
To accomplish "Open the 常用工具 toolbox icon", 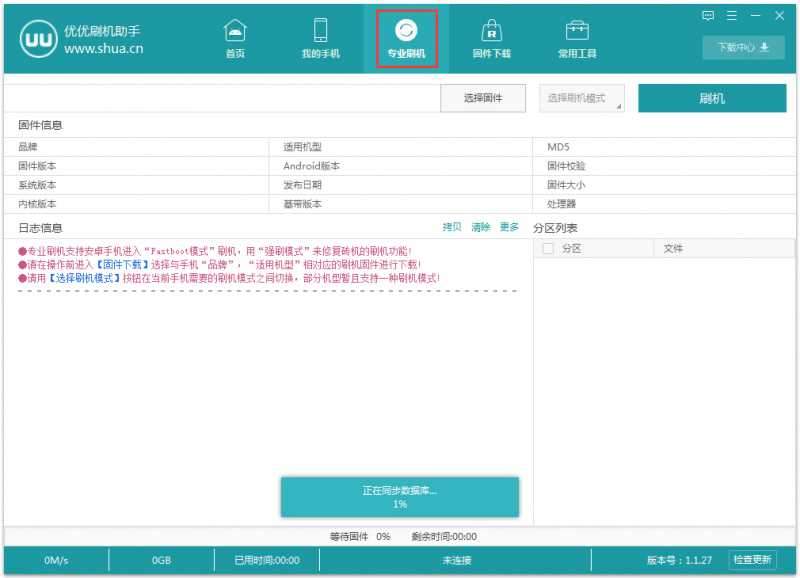I will [577, 30].
